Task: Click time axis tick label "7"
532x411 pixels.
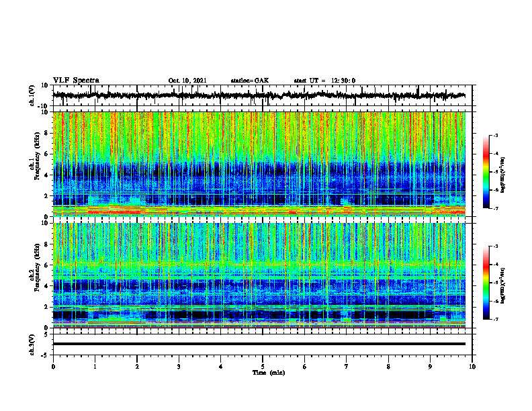Action: click(347, 367)
